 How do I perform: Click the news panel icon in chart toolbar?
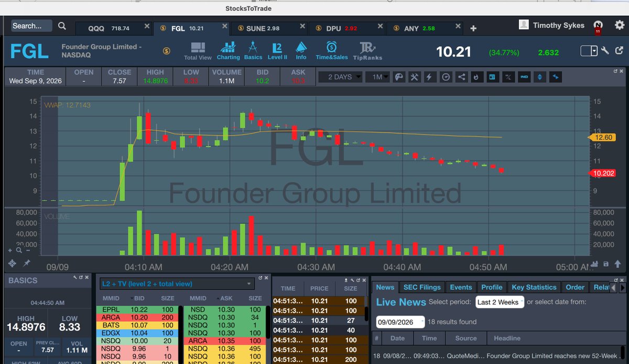pyautogui.click(x=492, y=77)
